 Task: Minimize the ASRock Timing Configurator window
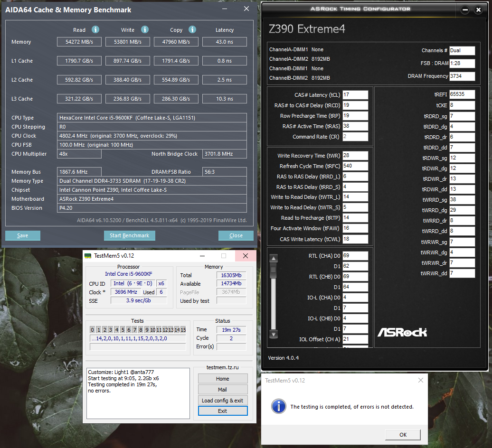click(465, 10)
